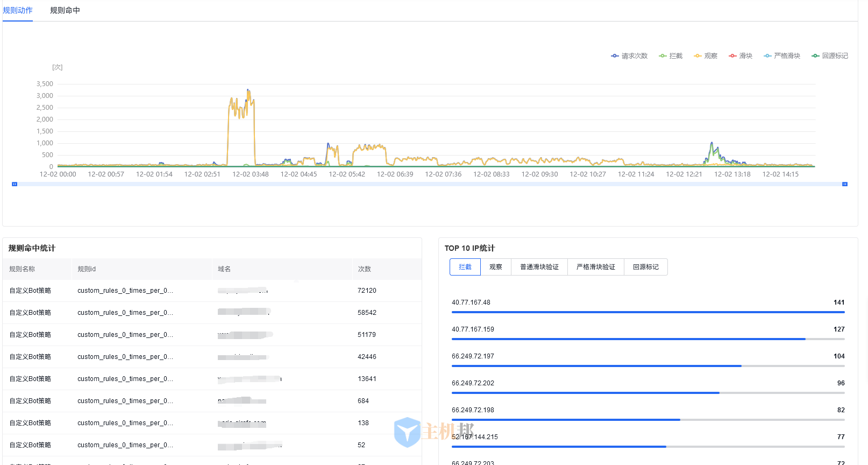Select the 普通滑块验证 tab

[539, 267]
